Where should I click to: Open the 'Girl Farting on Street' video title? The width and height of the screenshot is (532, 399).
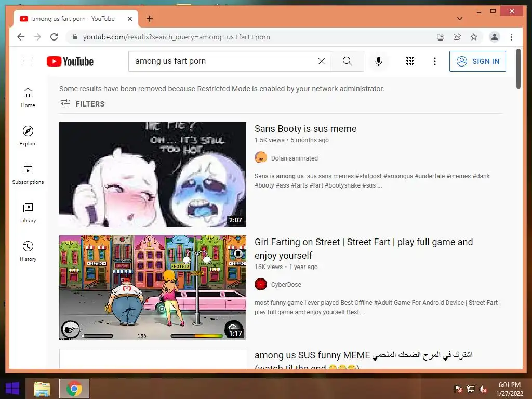[x=363, y=248]
